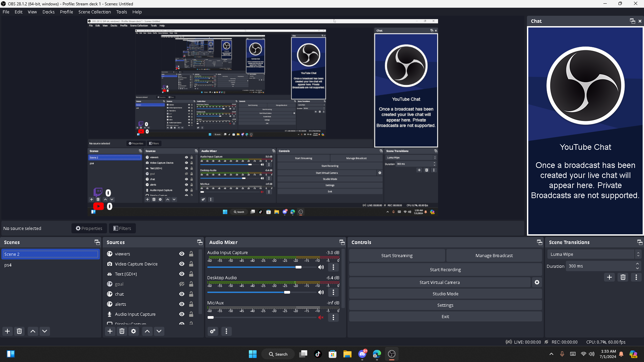This screenshot has height=362, width=644.
Task: Open options menu for Desktop Audio channel
Action: [x=333, y=292]
